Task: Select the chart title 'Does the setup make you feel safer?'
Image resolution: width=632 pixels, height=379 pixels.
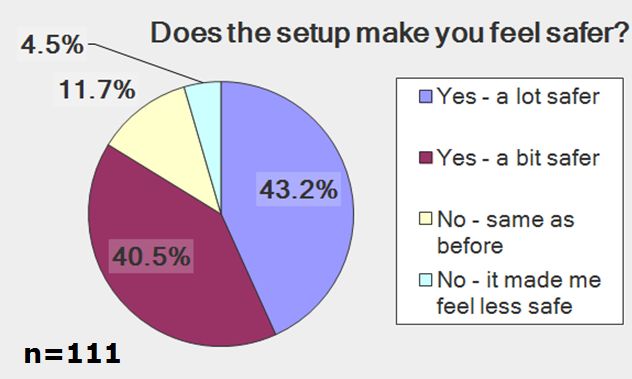Action: click(x=390, y=33)
